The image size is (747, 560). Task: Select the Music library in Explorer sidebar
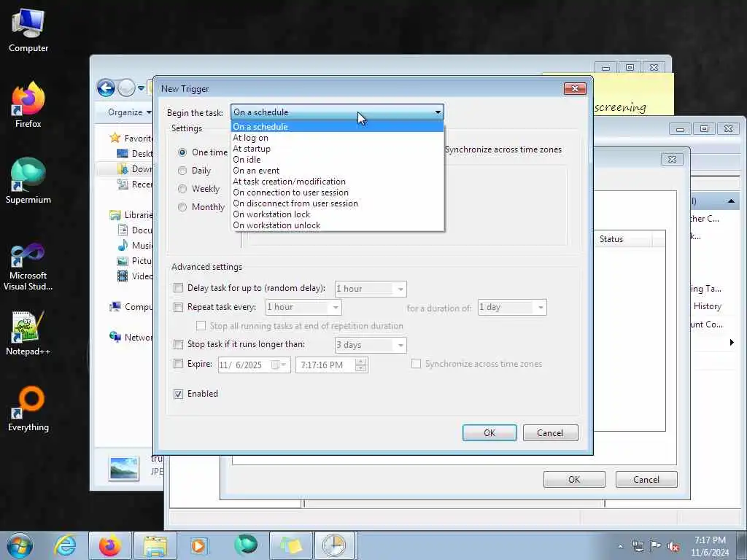point(135,245)
